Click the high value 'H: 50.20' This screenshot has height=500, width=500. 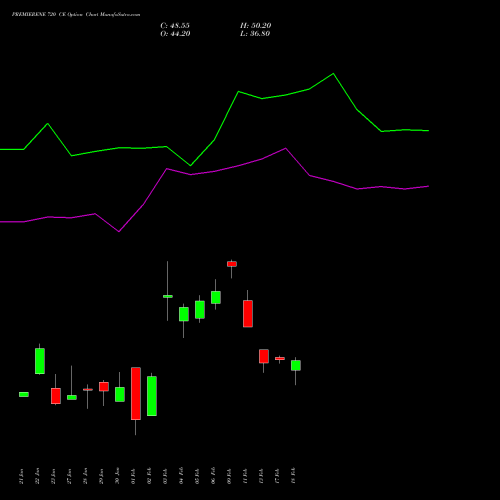(x=256, y=26)
